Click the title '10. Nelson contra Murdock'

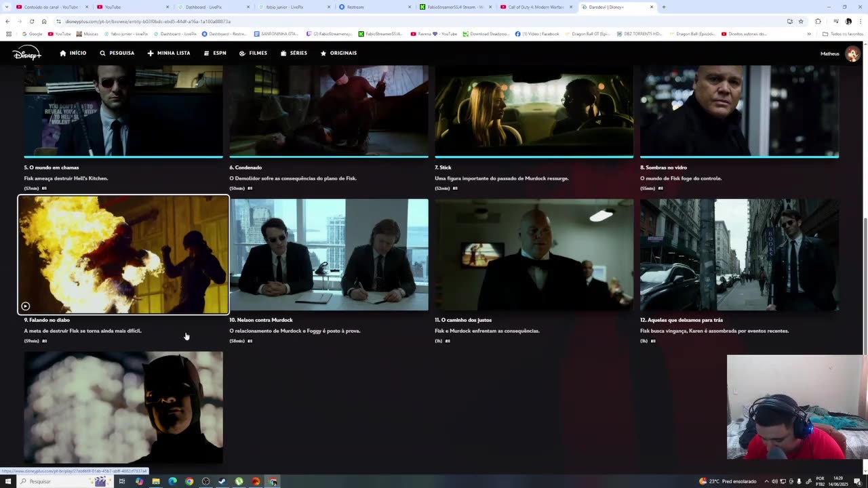(261, 320)
